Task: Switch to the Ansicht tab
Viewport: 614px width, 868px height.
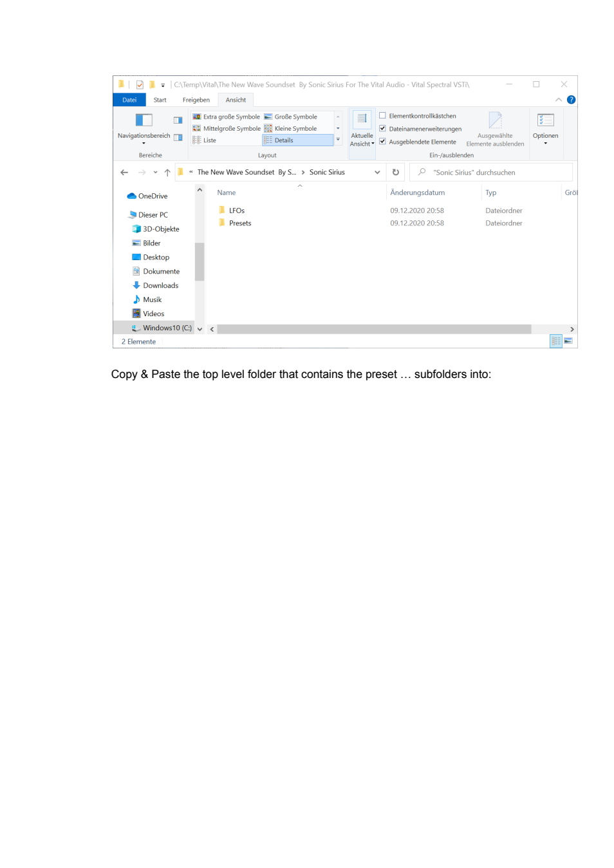Action: click(236, 100)
